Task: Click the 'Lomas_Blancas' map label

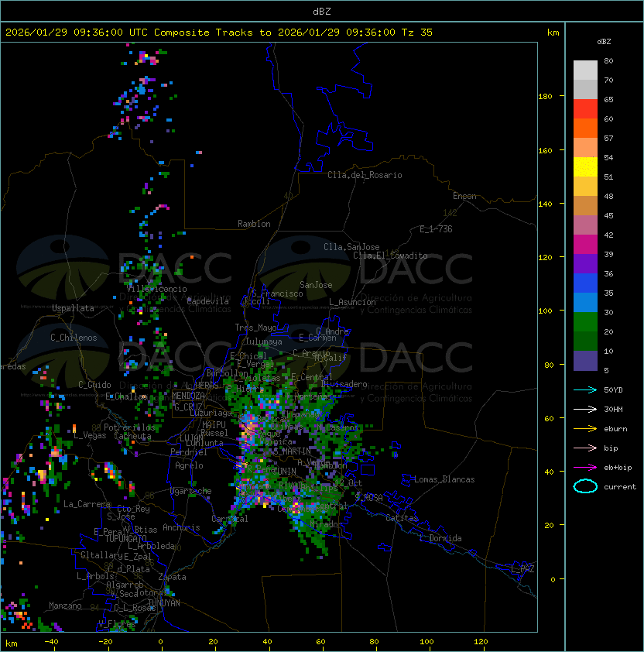Action: click(444, 479)
